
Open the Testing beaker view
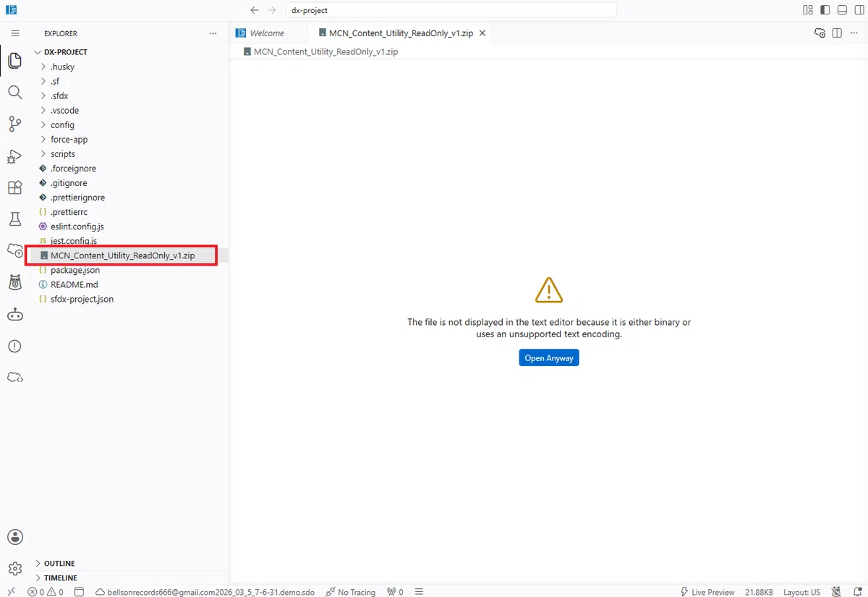click(14, 219)
